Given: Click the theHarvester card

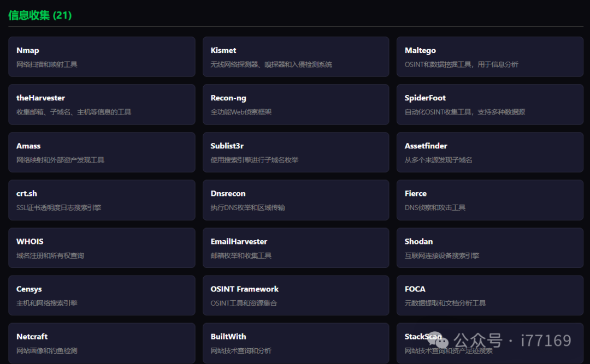Looking at the screenshot, I should click(x=102, y=105).
